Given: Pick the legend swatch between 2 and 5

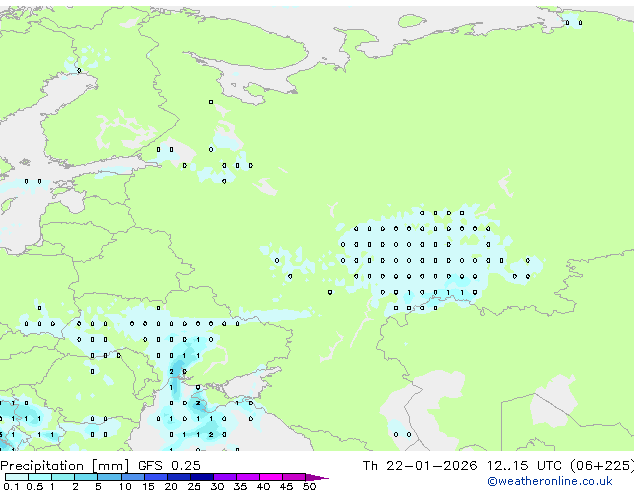Looking at the screenshot, I should click(86, 477).
